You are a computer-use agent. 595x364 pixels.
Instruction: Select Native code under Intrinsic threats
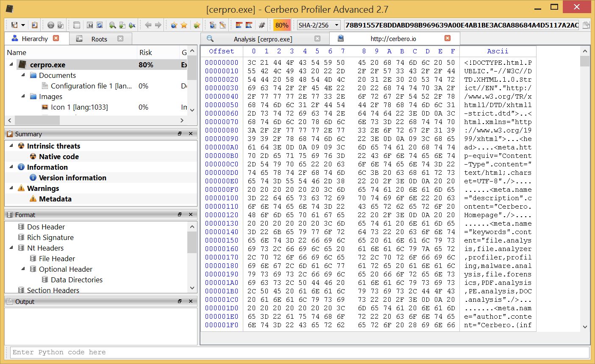pos(58,157)
